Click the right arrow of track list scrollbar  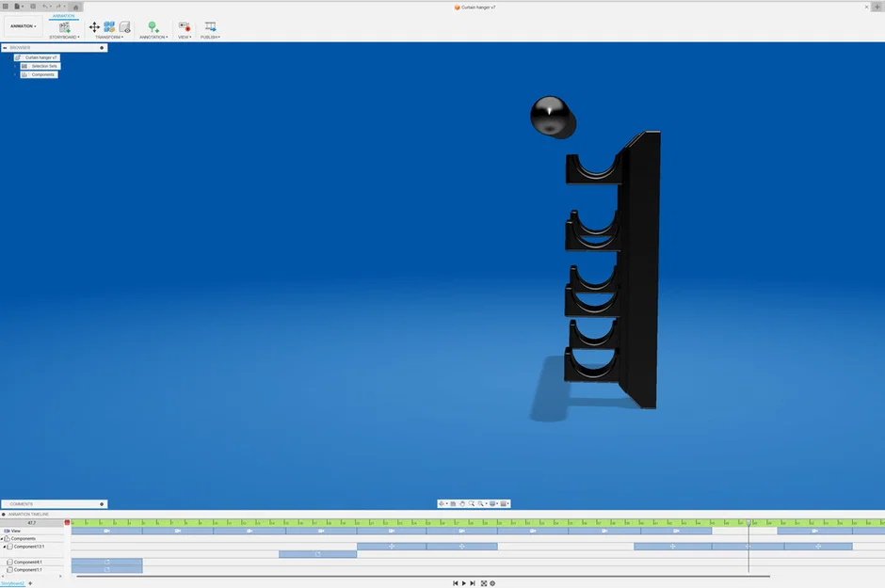tap(60, 576)
